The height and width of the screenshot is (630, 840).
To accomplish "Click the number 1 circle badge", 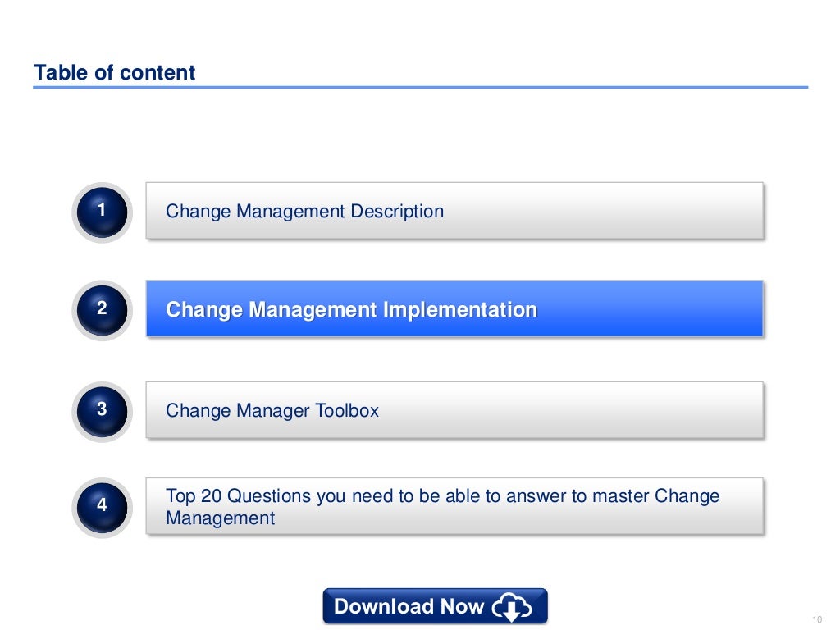I will (x=101, y=212).
